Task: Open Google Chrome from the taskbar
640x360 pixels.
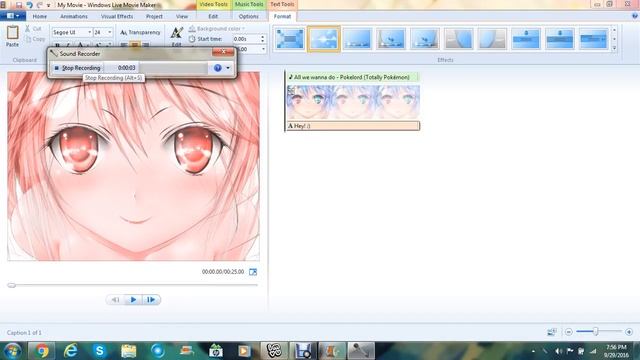Action: coord(41,351)
